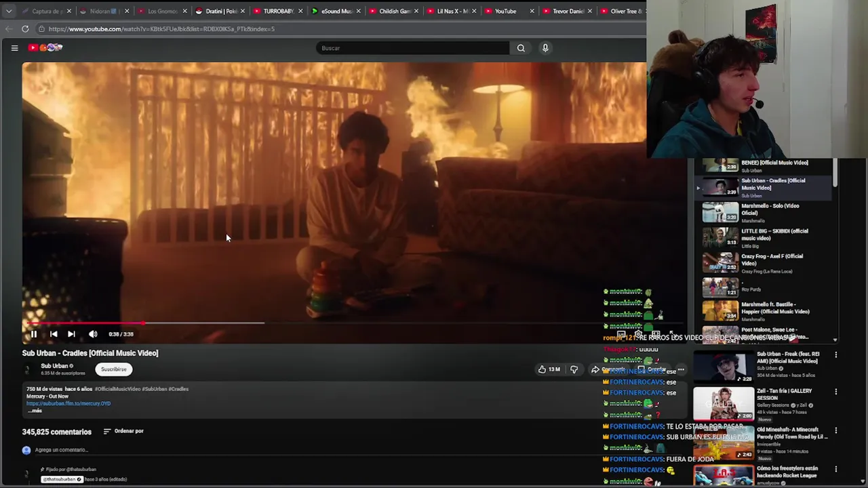
Task: Go to YouTube home via logo
Action: pos(45,47)
